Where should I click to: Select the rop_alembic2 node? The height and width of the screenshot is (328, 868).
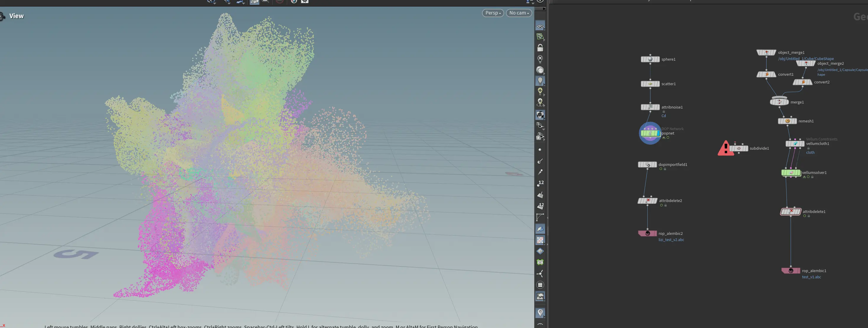coord(647,234)
